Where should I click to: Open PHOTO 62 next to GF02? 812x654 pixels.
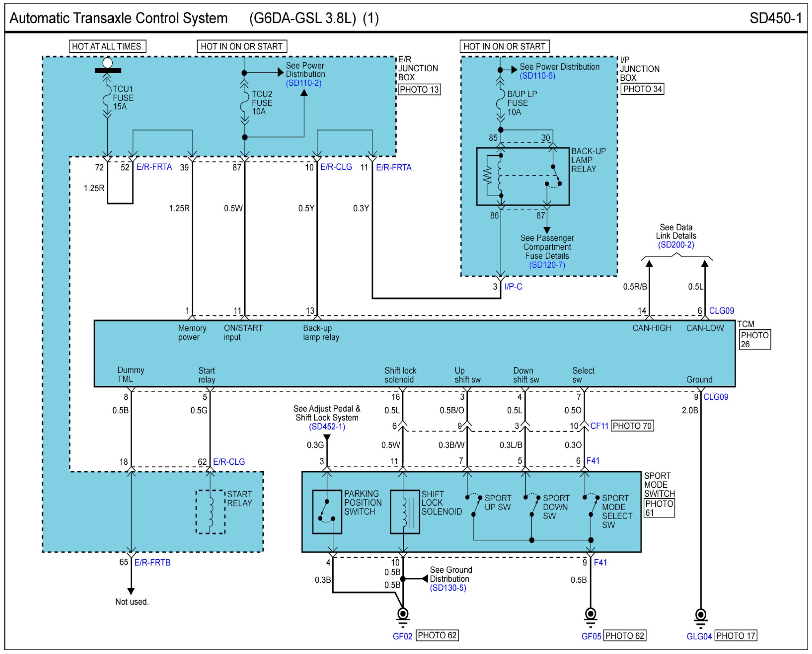click(x=437, y=636)
